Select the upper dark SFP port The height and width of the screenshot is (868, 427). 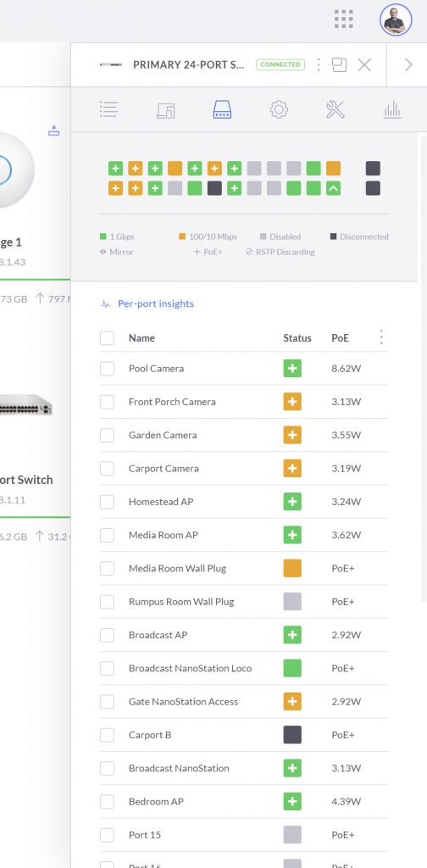(x=373, y=169)
